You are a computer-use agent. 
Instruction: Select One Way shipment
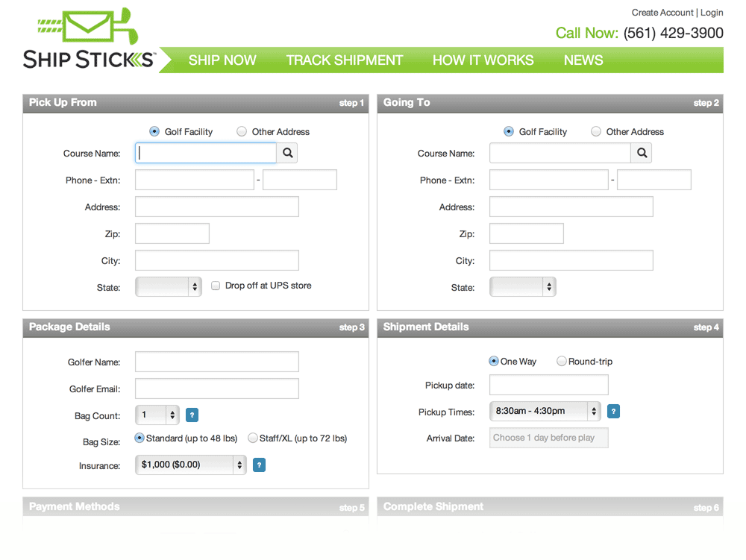tap(494, 362)
